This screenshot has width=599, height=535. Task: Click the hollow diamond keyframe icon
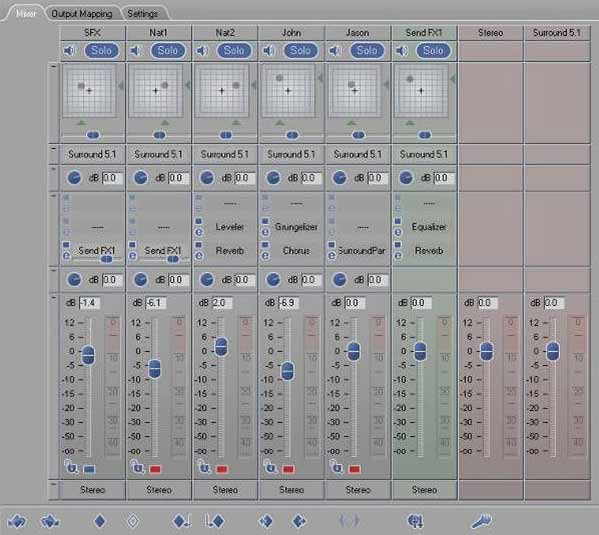pyautogui.click(x=133, y=521)
